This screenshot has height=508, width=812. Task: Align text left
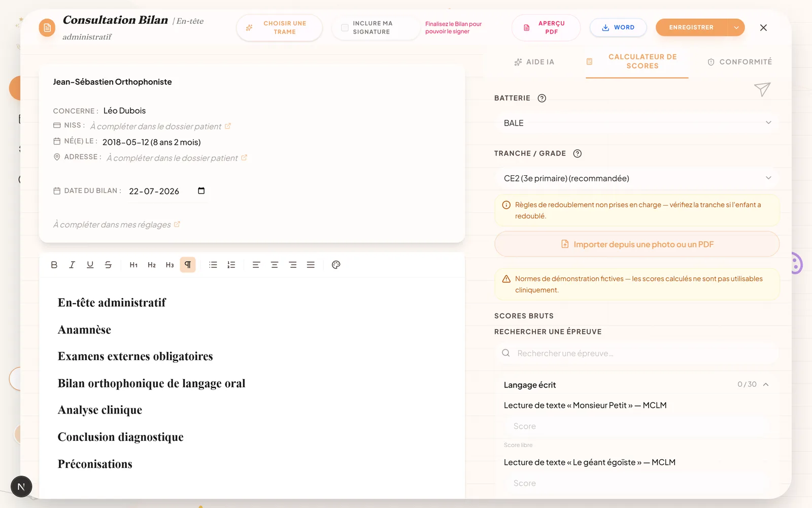[x=256, y=265]
